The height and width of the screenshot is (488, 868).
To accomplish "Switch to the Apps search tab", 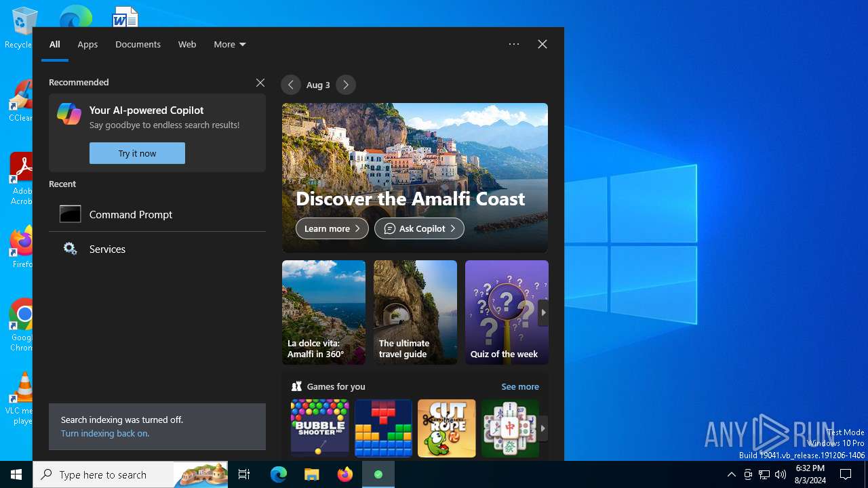I will pyautogui.click(x=87, y=44).
